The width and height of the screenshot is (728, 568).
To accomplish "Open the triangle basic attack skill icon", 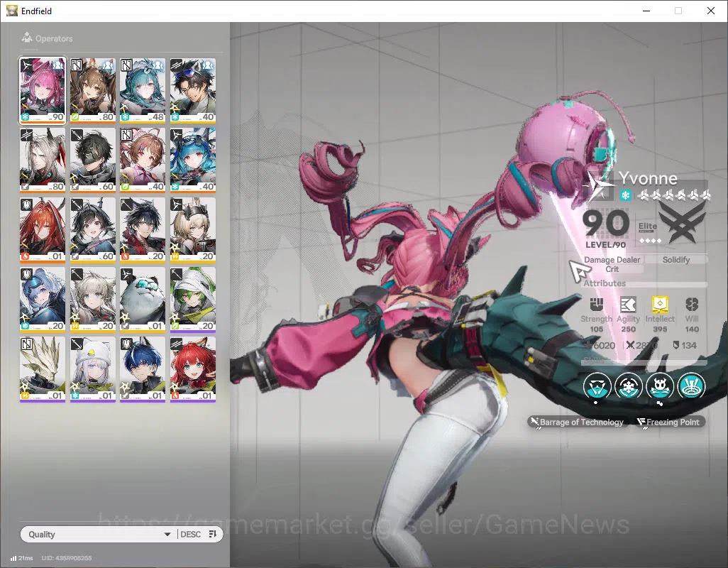I will [597, 386].
